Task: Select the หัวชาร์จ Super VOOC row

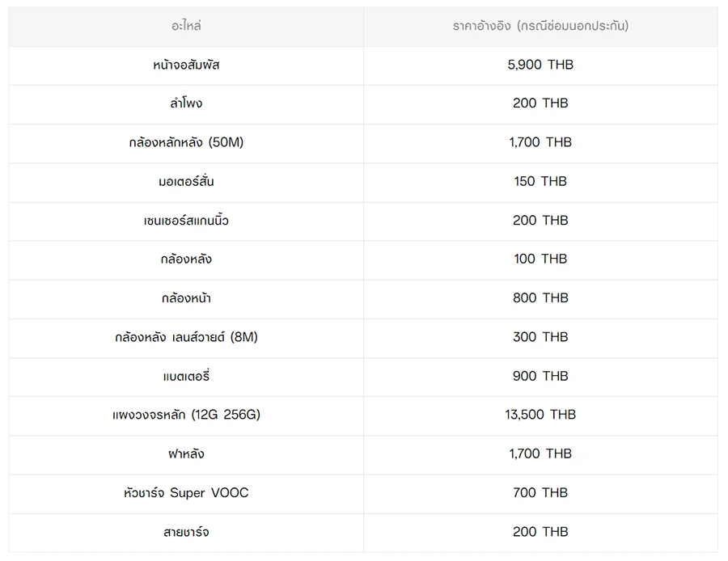Action: point(186,492)
